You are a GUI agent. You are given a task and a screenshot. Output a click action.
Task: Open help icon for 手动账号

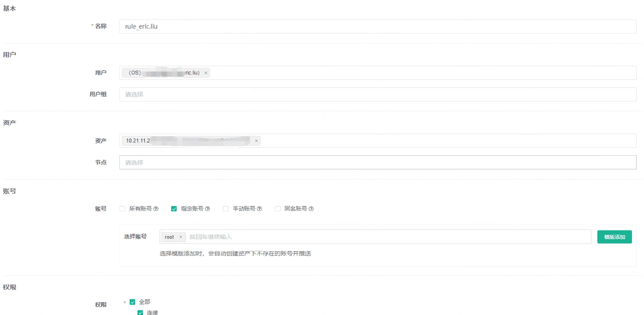260,209
